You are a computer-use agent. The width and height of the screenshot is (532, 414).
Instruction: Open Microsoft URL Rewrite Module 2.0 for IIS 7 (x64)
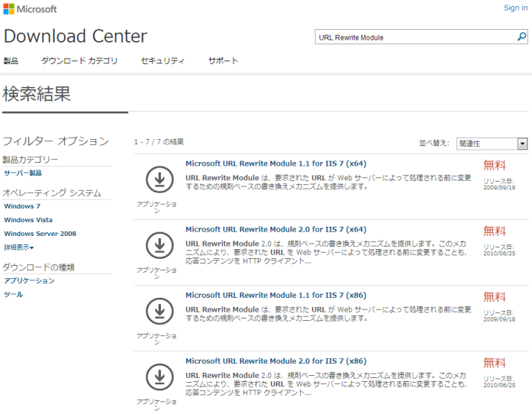pos(276,229)
